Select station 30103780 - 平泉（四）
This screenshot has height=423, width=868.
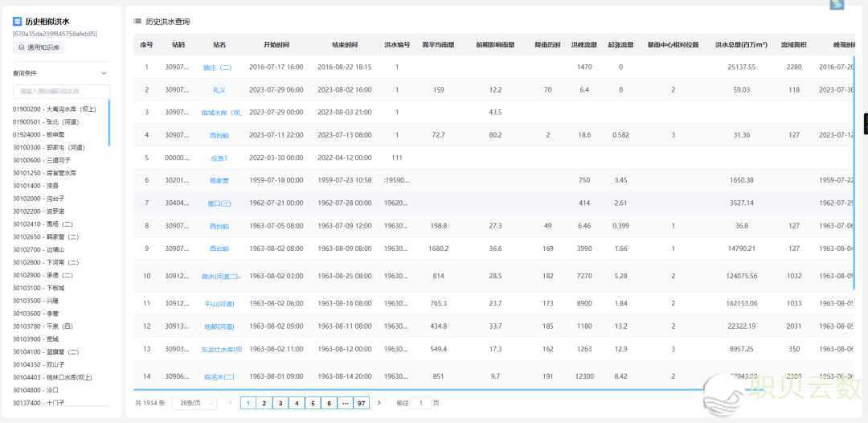pyautogui.click(x=43, y=326)
